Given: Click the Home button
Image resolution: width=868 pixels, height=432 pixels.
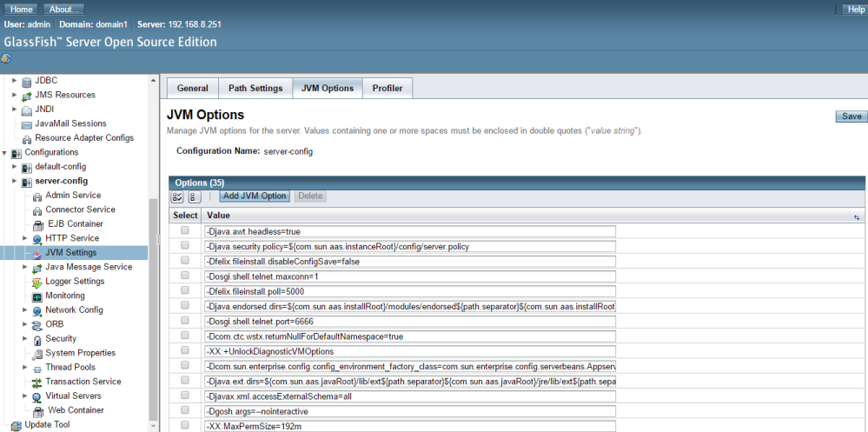Looking at the screenshot, I should [21, 10].
